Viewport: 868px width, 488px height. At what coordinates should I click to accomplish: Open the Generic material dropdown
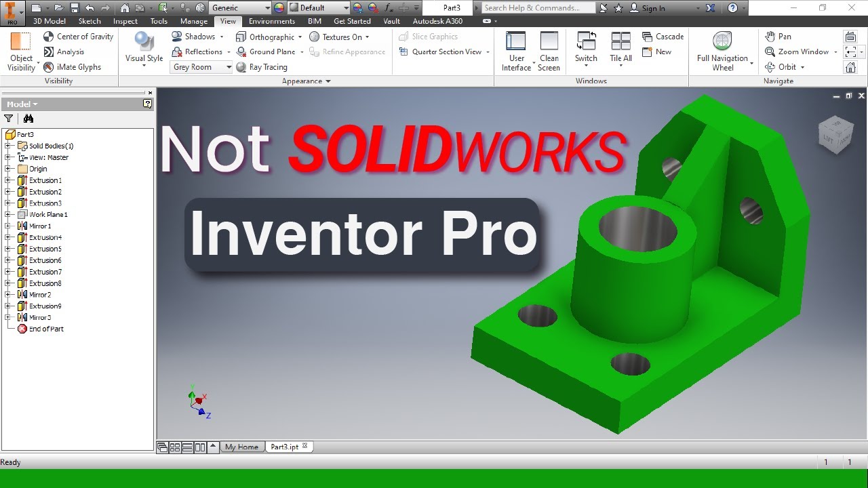(x=239, y=8)
